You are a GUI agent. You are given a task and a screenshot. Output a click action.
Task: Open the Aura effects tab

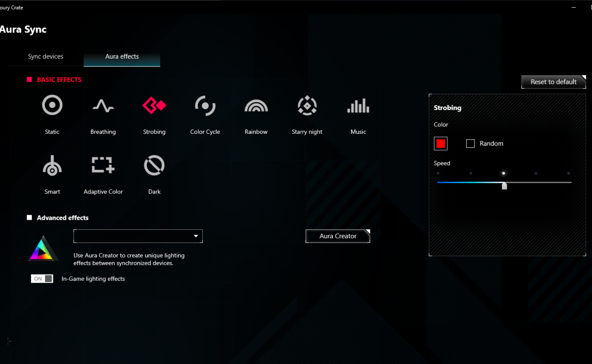[122, 56]
